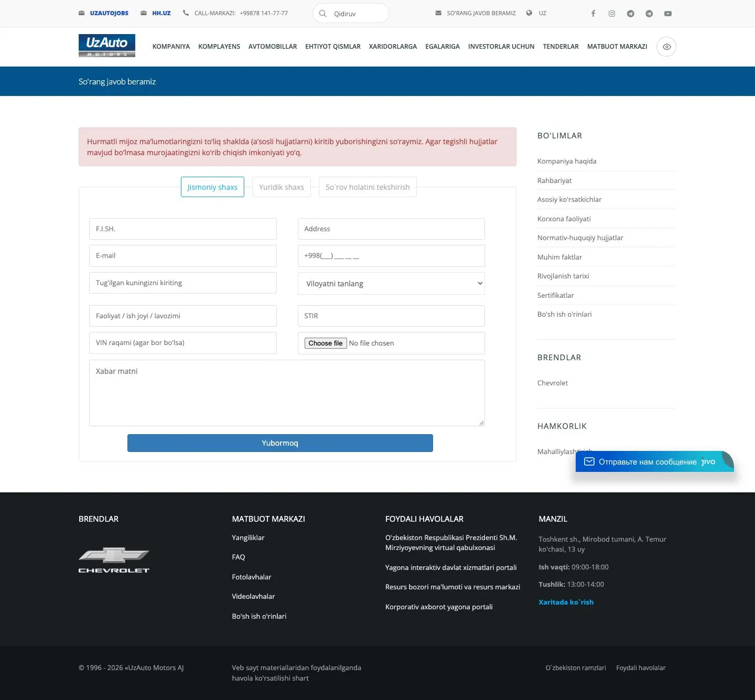Expand the Viloyatni tanlang dropdown
The width and height of the screenshot is (755, 700).
click(391, 283)
